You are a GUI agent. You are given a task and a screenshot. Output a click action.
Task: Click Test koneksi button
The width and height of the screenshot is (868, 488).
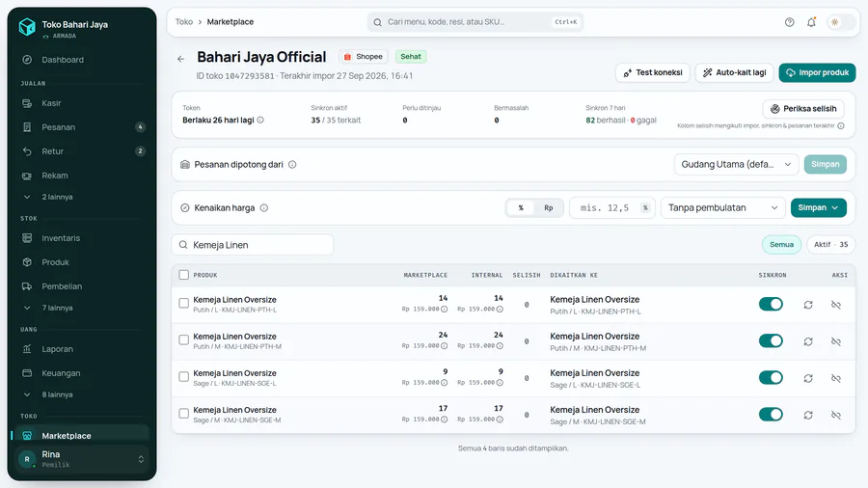point(653,73)
